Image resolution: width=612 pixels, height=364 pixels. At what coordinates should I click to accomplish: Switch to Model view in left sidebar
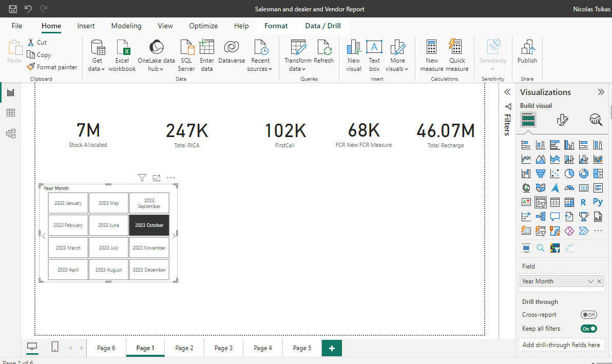tap(11, 133)
